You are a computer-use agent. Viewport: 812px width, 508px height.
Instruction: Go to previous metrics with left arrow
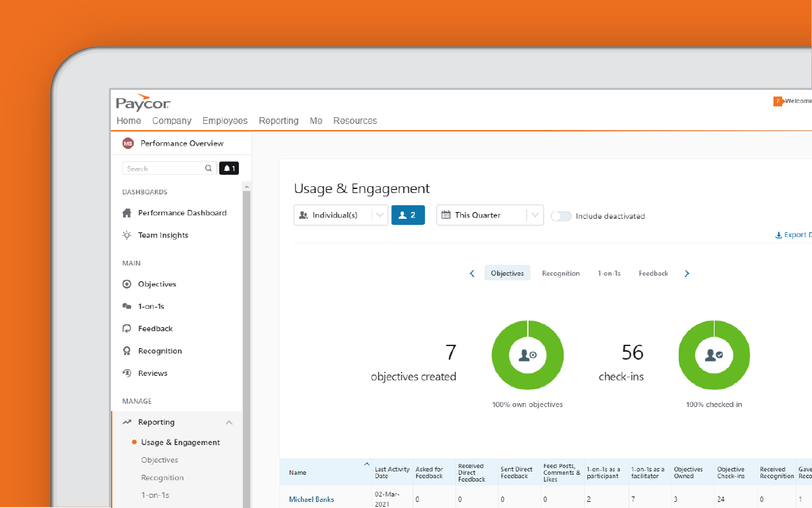[x=472, y=274]
